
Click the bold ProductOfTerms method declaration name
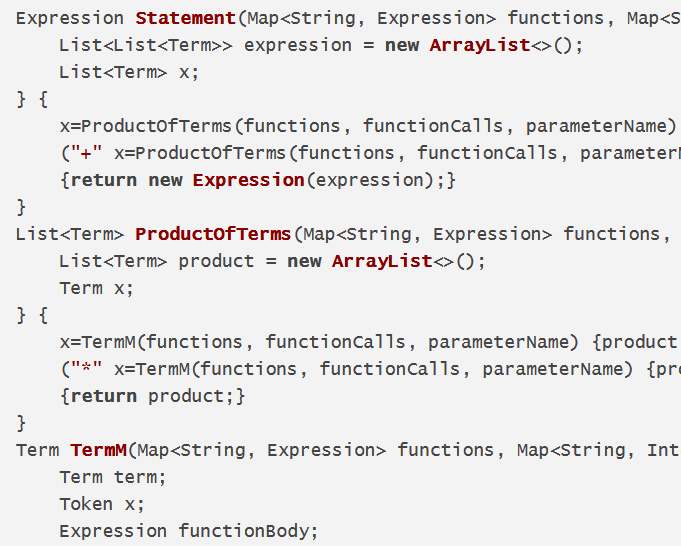click(212, 234)
